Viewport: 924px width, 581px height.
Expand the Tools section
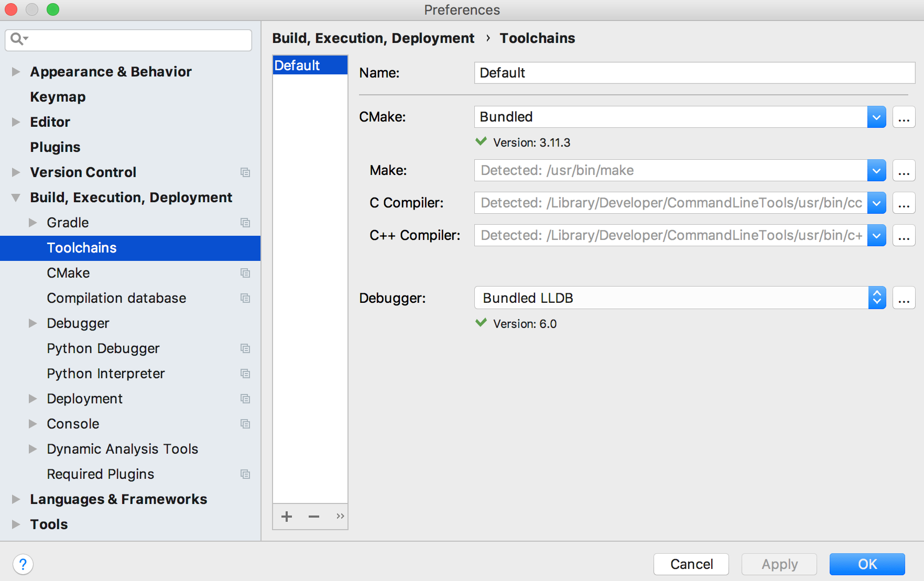click(x=16, y=524)
